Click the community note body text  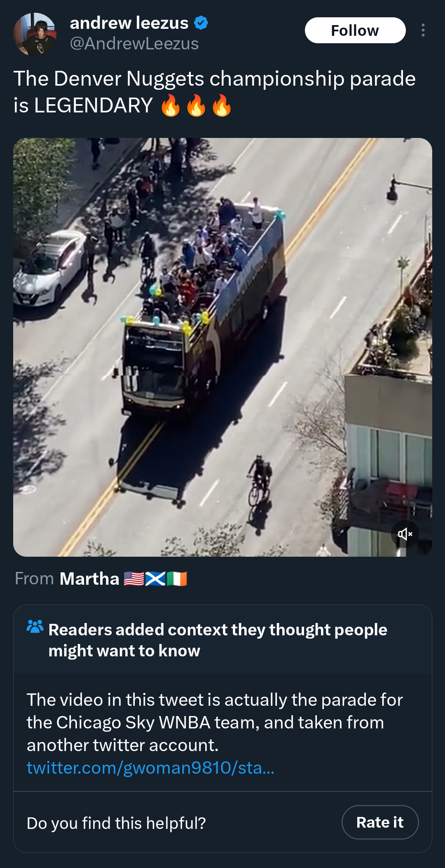215,722
